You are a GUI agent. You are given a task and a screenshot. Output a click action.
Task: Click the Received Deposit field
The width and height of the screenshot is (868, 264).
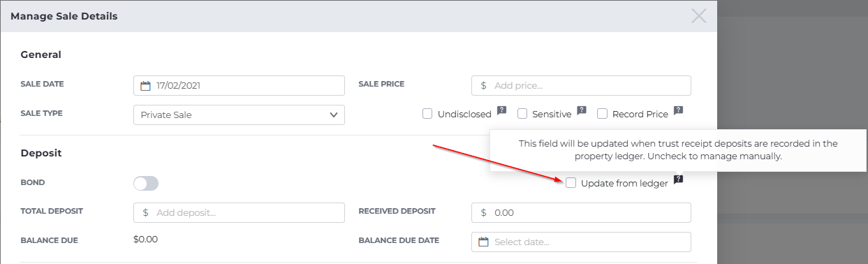[x=581, y=212]
